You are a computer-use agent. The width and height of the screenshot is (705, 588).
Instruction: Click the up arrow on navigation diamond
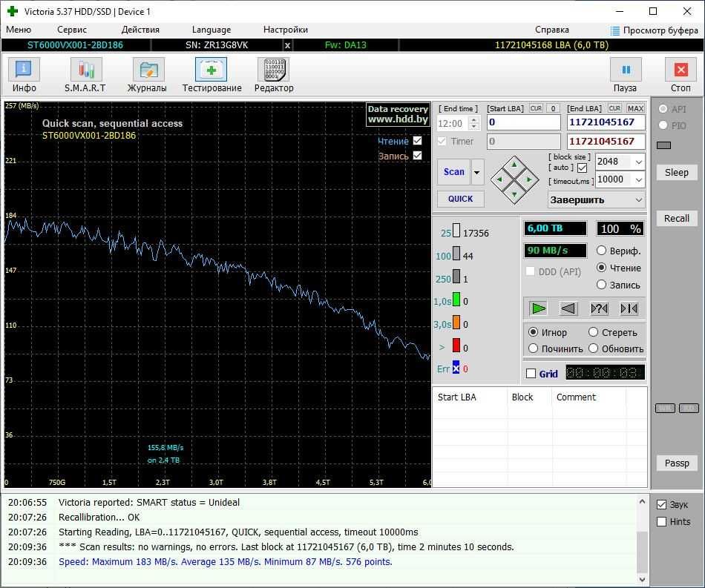tap(514, 165)
